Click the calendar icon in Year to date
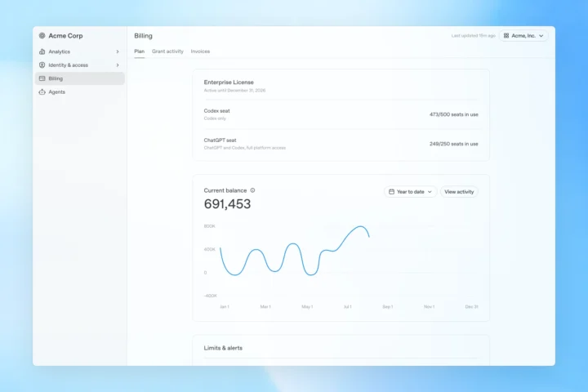The width and height of the screenshot is (588, 392). pos(391,192)
